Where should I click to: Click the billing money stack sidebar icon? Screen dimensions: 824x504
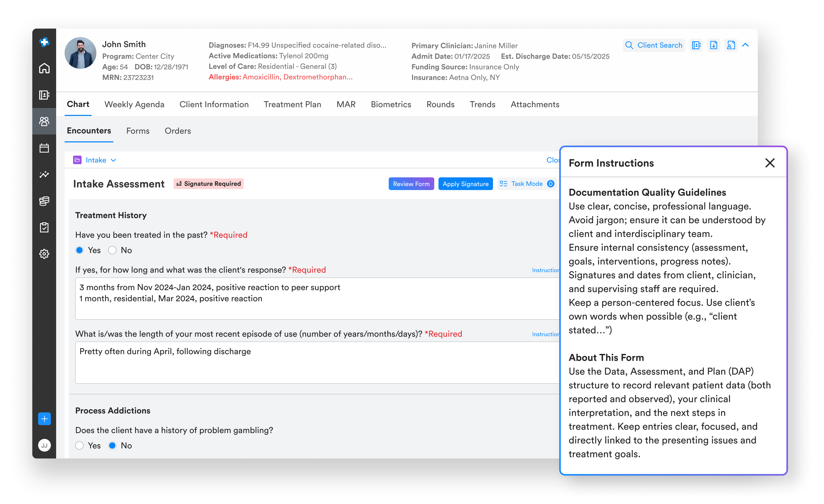44,201
